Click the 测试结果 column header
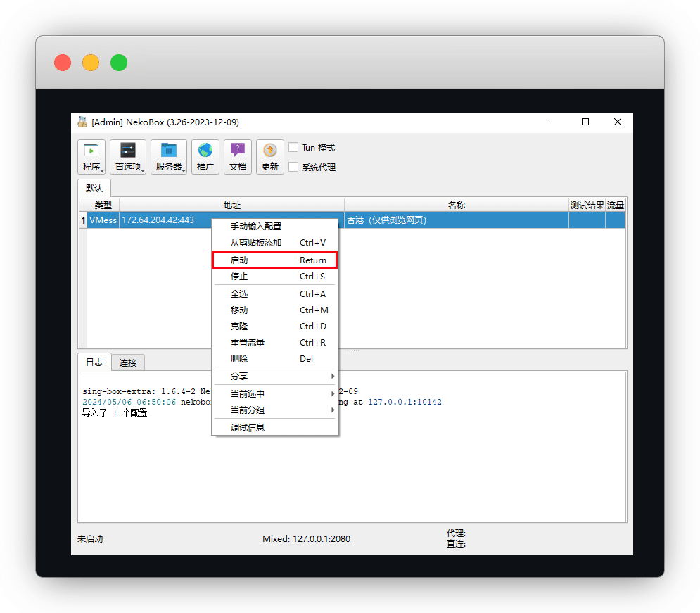700x613 pixels. tap(587, 206)
